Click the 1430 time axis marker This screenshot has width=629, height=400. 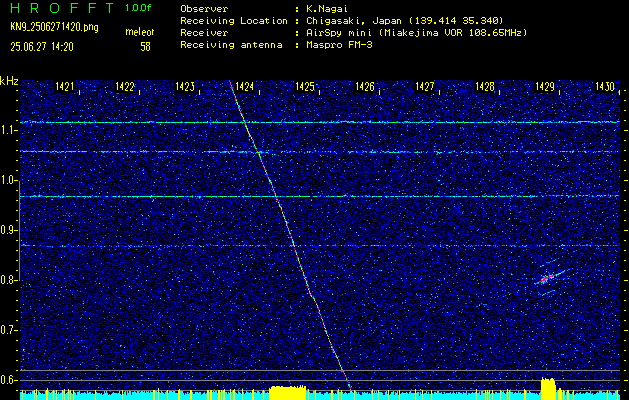tap(605, 86)
